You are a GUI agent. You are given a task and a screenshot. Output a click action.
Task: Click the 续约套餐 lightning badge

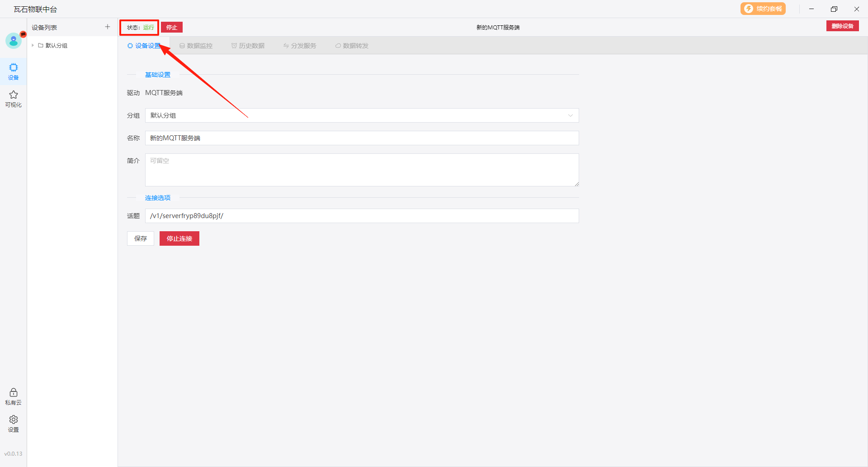(x=763, y=9)
